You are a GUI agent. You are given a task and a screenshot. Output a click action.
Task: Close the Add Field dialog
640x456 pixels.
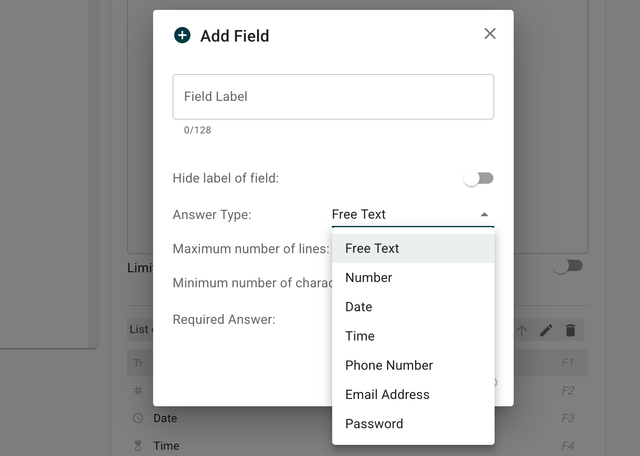[490, 34]
